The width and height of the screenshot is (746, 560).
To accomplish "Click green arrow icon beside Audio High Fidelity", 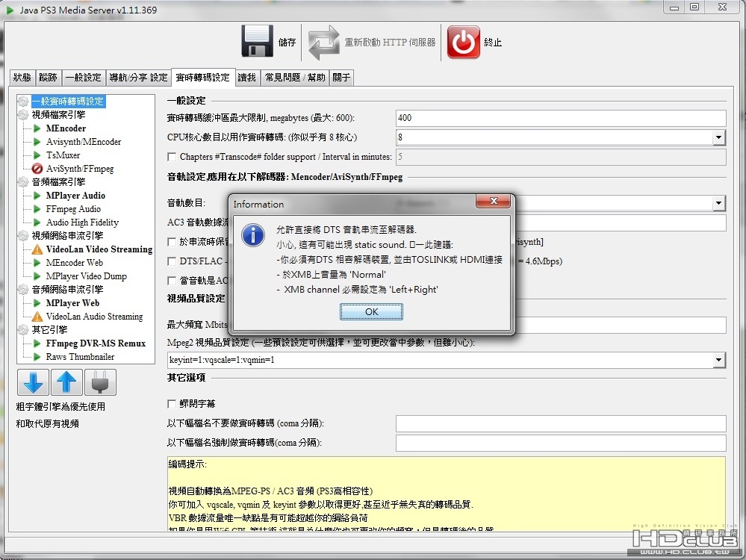I will (x=37, y=223).
